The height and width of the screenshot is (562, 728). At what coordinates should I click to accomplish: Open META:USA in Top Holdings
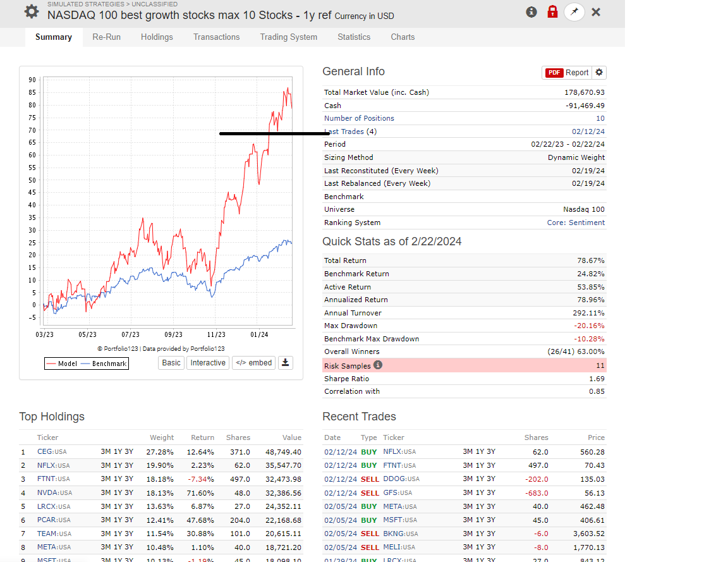(x=54, y=547)
